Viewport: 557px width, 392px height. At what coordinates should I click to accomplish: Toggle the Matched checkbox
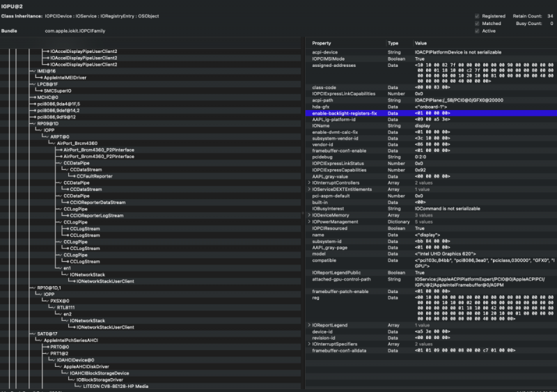point(477,23)
